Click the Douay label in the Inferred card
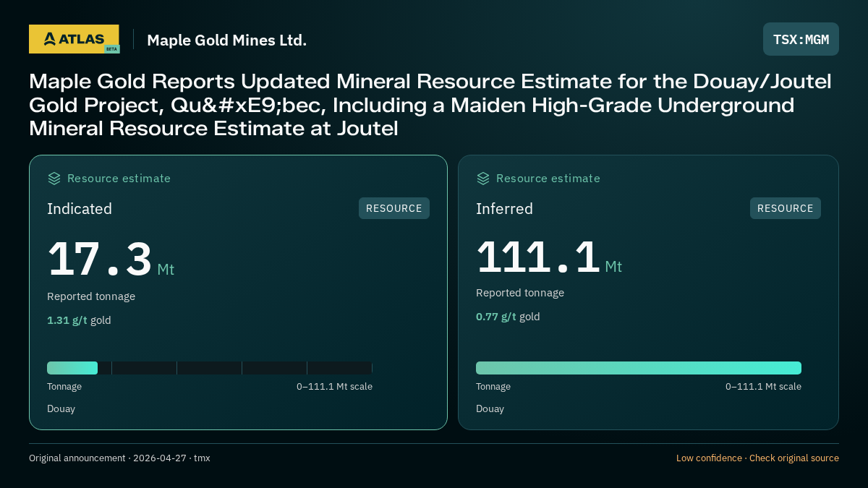 pyautogui.click(x=490, y=409)
